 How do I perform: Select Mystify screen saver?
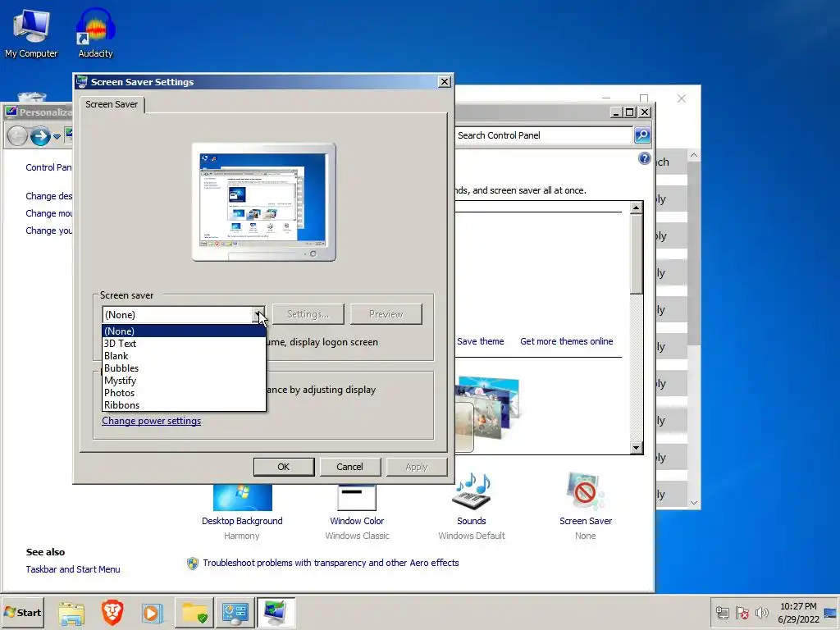(x=184, y=381)
